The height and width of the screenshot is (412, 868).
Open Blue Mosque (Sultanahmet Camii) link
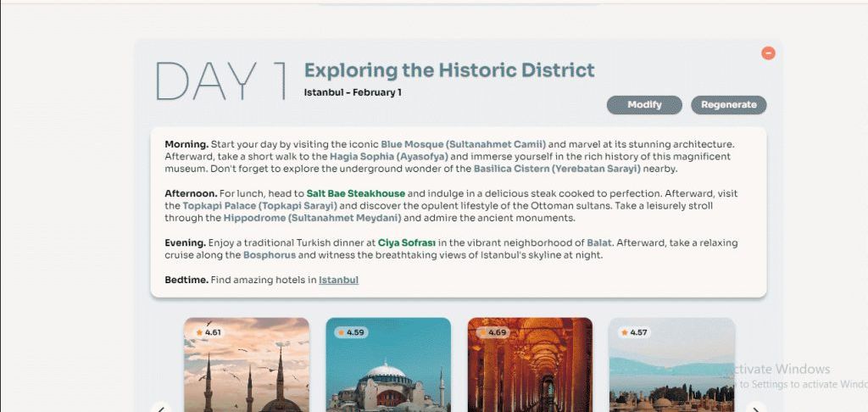click(x=464, y=144)
